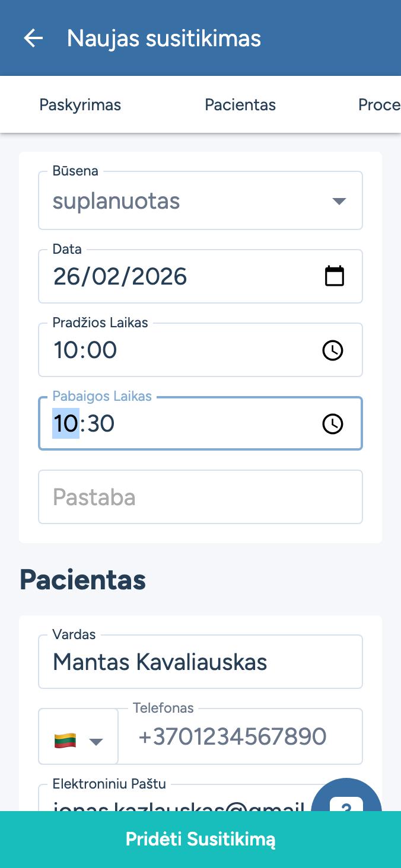Screen dimensions: 401x868
Task: Switch to the Paskyrimas tab
Action: (80, 105)
